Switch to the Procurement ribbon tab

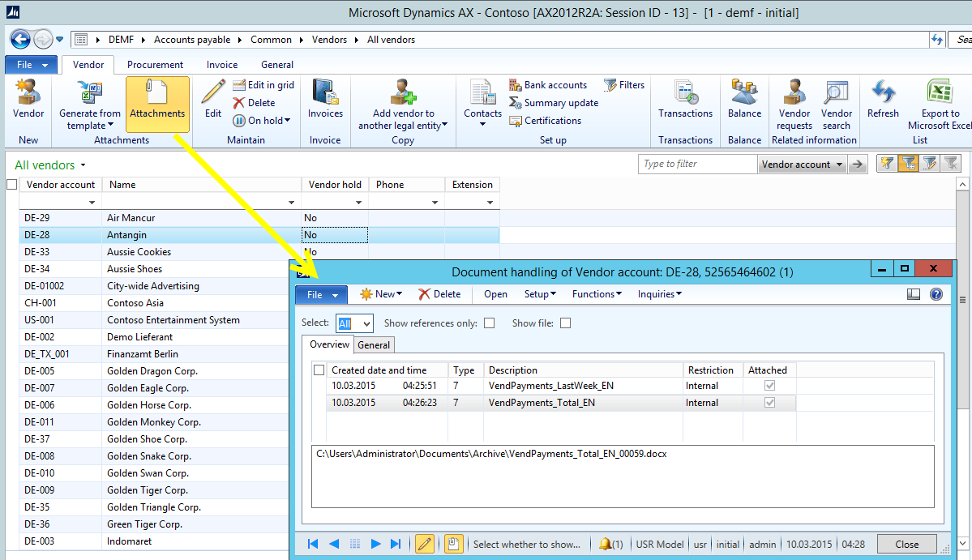155,65
